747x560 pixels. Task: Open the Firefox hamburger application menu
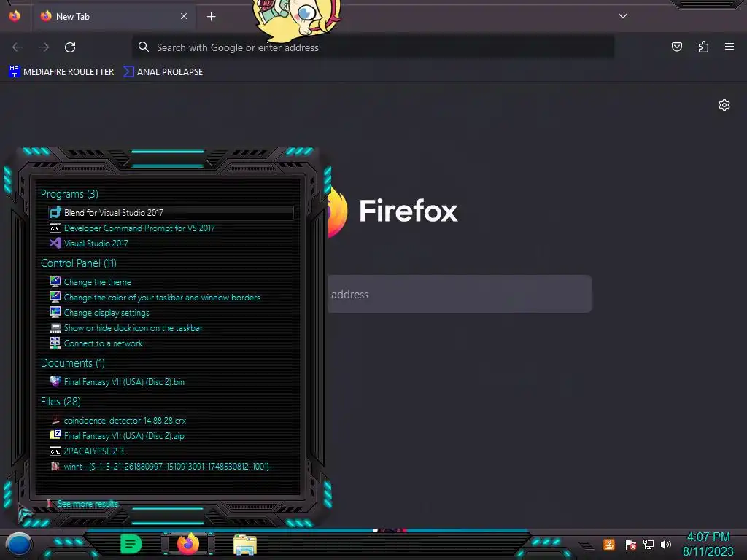[729, 47]
